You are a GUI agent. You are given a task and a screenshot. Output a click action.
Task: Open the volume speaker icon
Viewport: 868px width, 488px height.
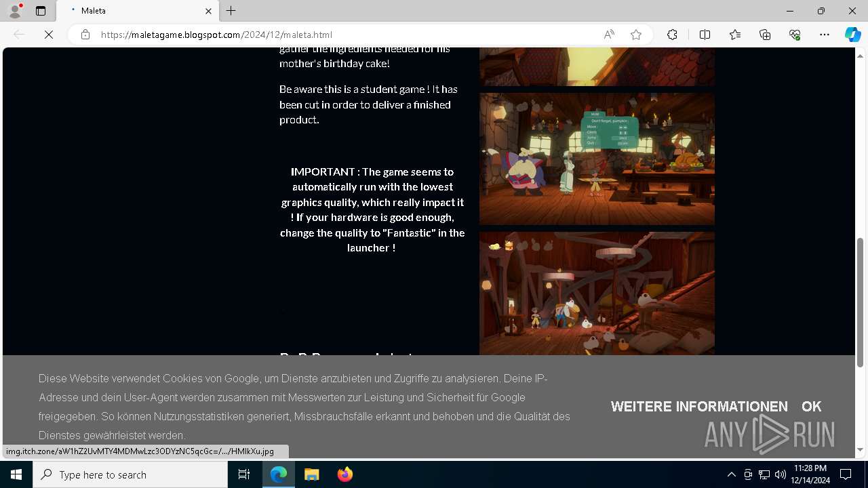pos(780,474)
